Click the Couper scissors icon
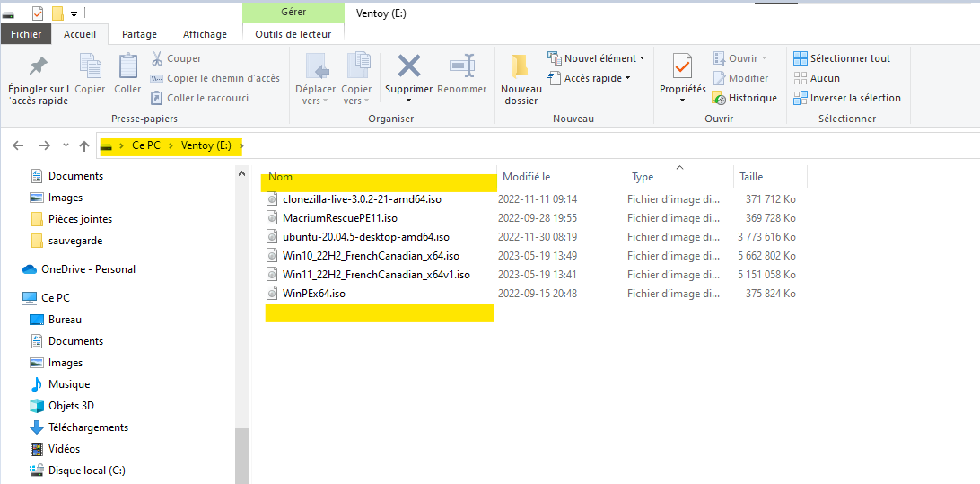980x484 pixels. 157,58
